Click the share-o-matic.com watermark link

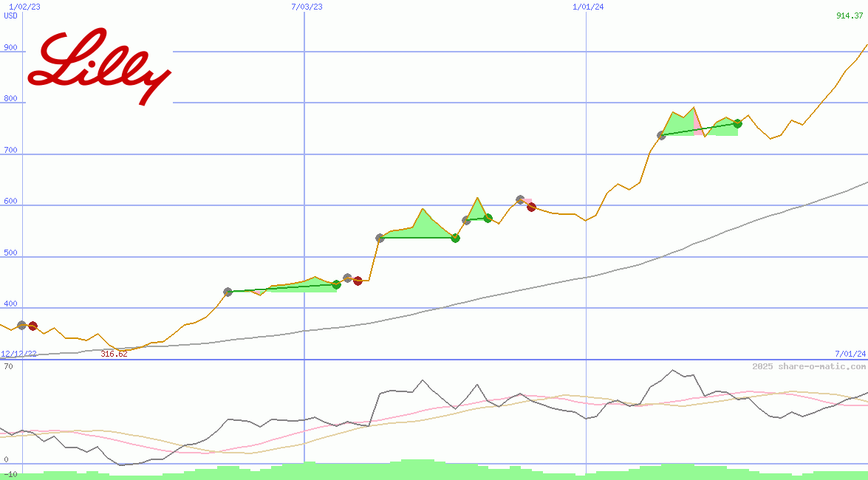809,366
